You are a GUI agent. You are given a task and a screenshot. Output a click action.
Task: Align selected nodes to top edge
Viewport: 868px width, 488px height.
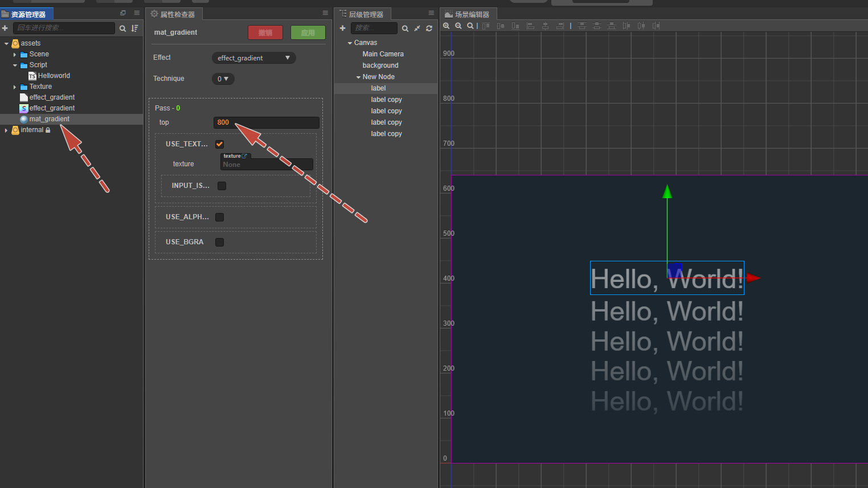coord(486,26)
